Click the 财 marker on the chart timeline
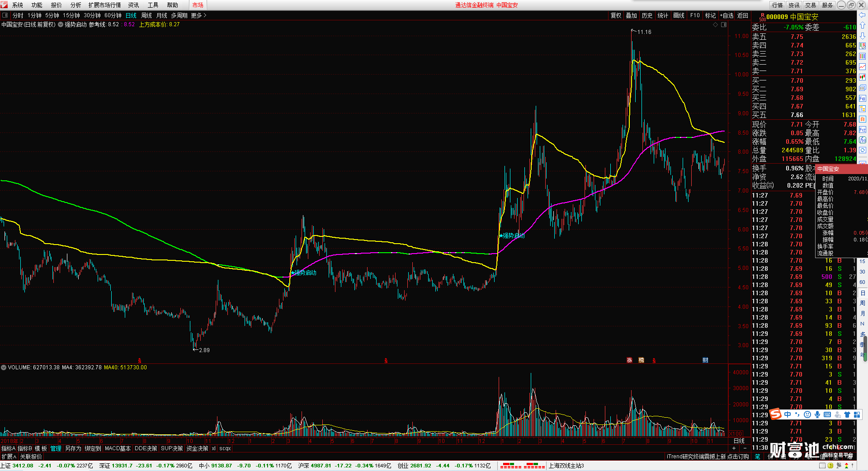 [x=705, y=360]
